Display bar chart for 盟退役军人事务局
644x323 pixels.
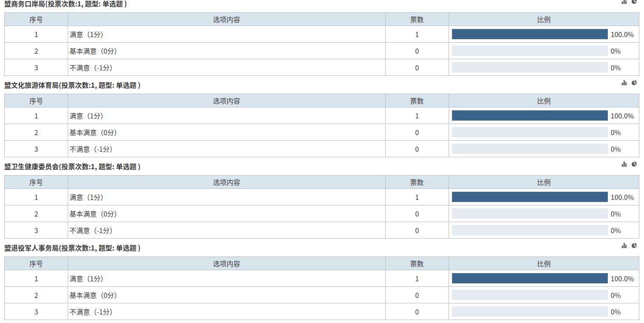point(624,246)
